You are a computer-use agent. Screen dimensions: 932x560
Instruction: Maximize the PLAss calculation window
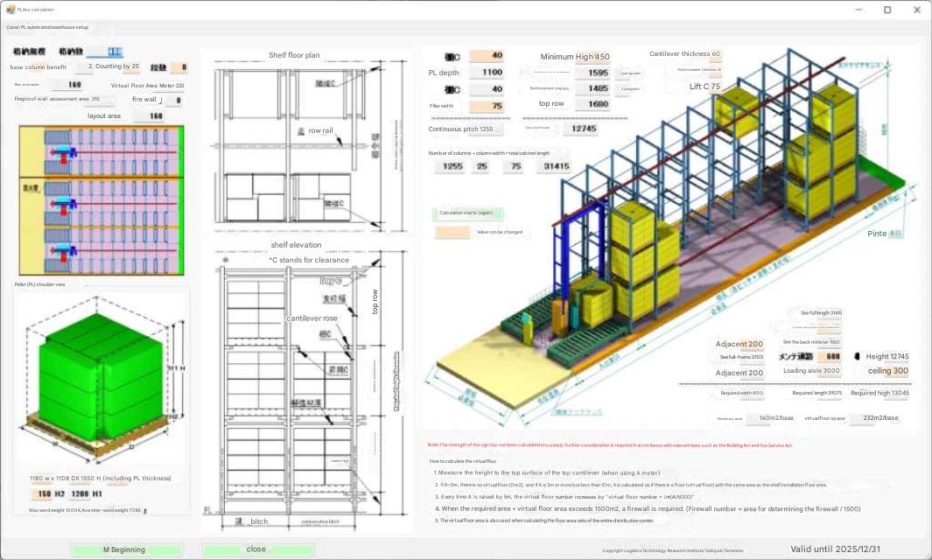[x=886, y=10]
